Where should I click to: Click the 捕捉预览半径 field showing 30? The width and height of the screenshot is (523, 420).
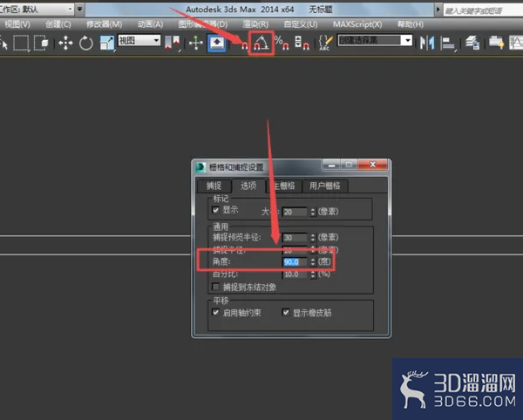[x=295, y=237]
